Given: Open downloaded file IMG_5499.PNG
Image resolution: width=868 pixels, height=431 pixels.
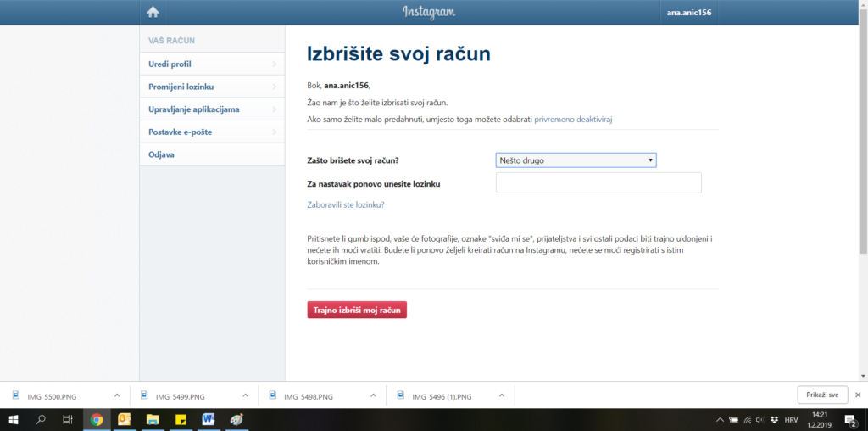Looking at the screenshot, I should (x=180, y=396).
